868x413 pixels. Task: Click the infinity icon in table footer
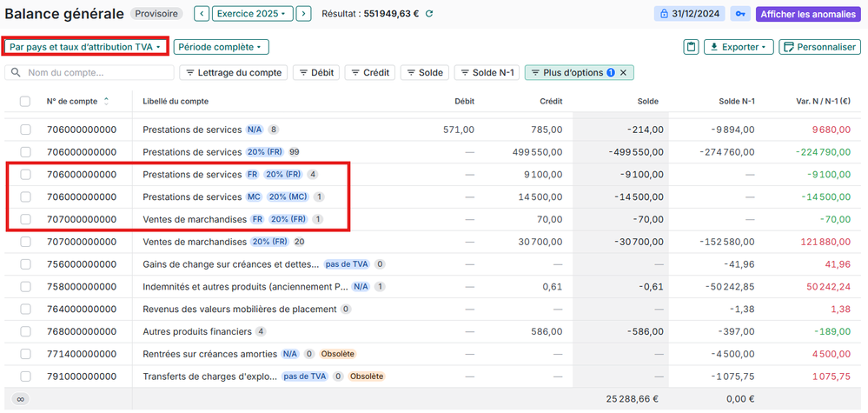(x=21, y=399)
